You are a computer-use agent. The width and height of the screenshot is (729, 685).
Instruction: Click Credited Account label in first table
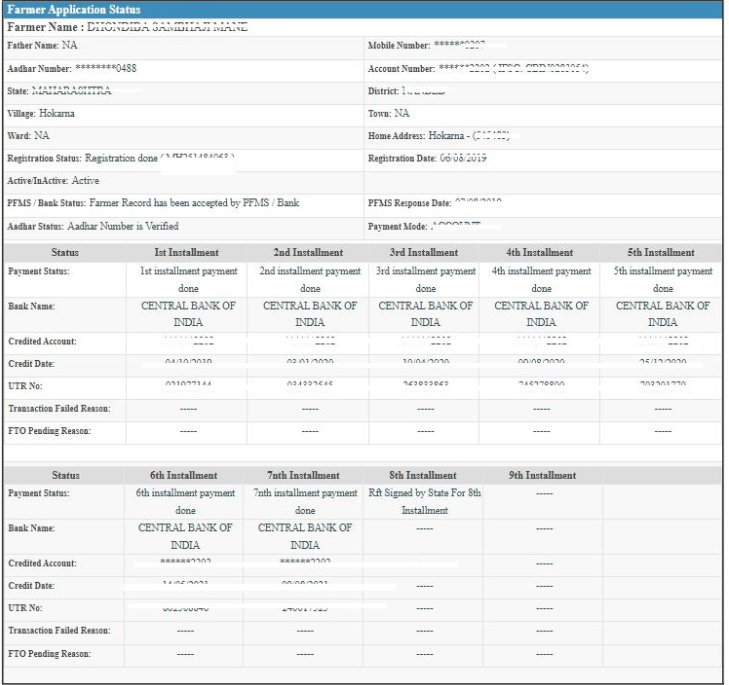(x=42, y=341)
